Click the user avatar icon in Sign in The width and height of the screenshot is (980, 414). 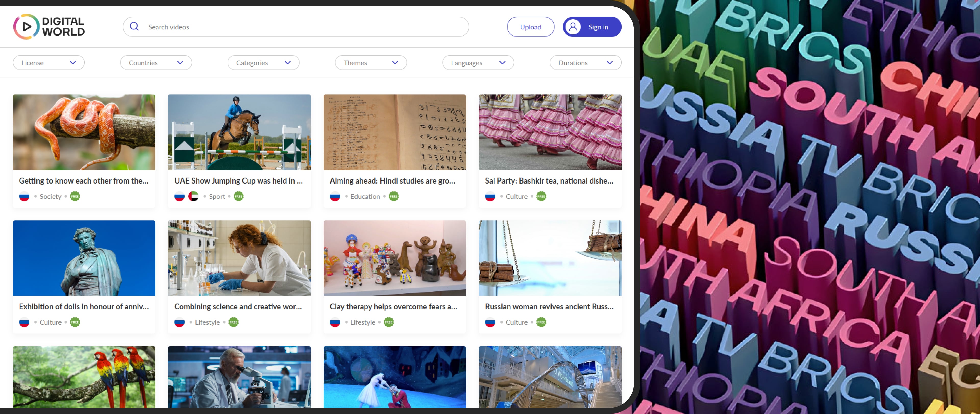[573, 27]
